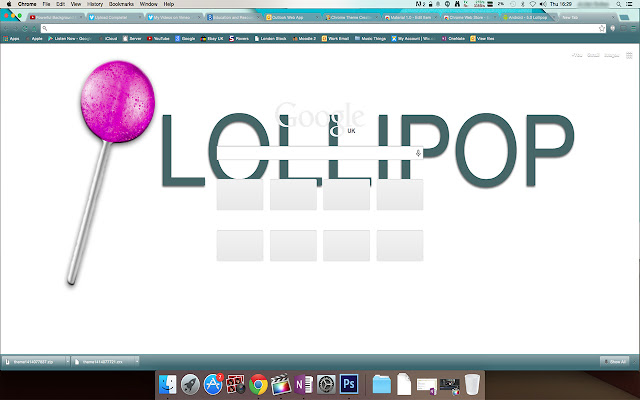
Task: Open System Preferences from the dock
Action: 327,383
